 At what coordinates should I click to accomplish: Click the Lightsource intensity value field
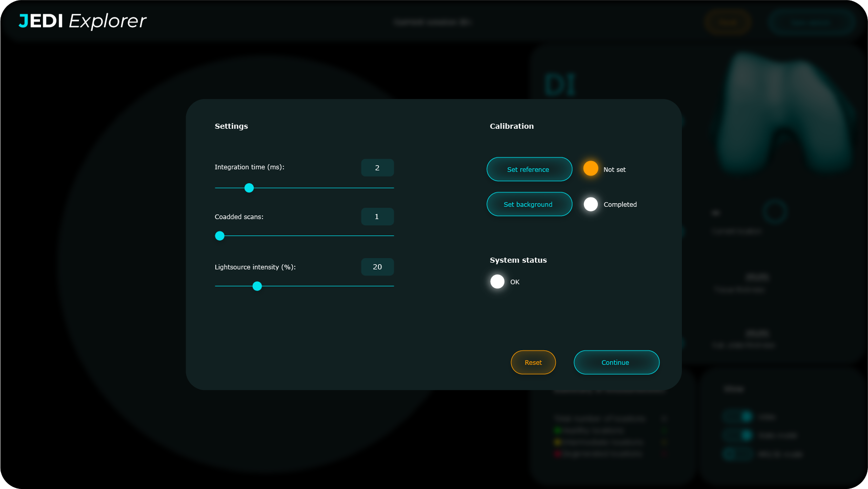pyautogui.click(x=377, y=267)
